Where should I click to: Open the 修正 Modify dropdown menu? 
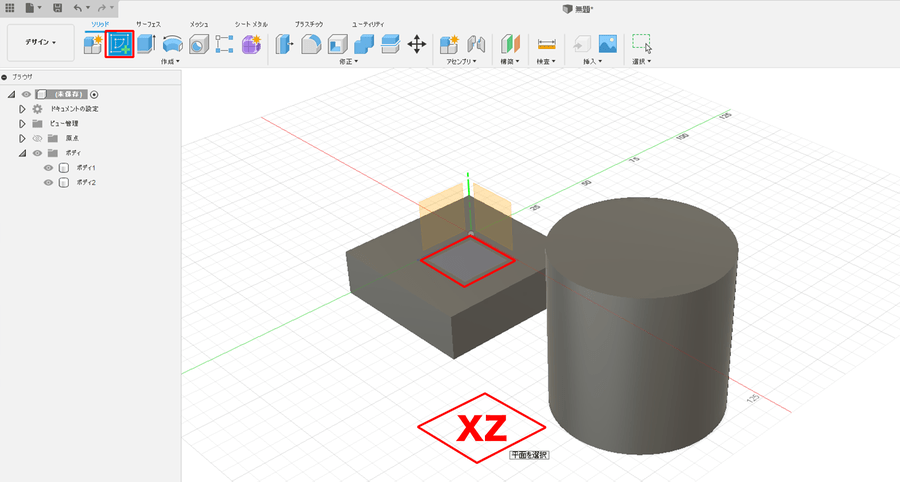(x=348, y=61)
